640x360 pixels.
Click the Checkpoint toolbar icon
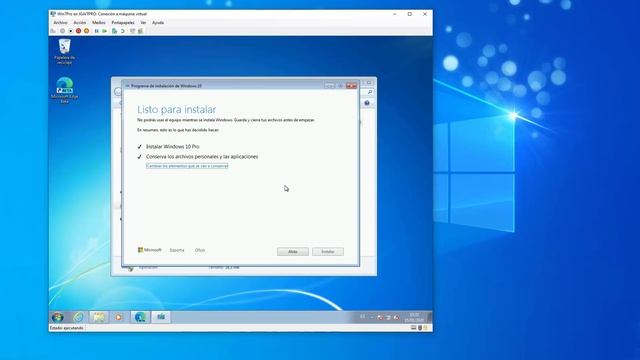(x=114, y=31)
